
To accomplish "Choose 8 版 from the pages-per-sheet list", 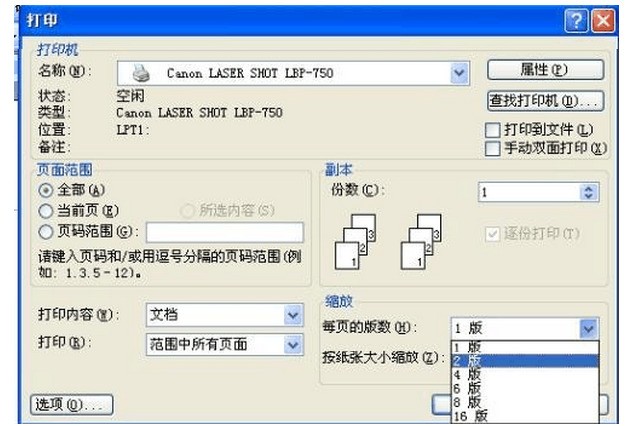I will pos(525,402).
